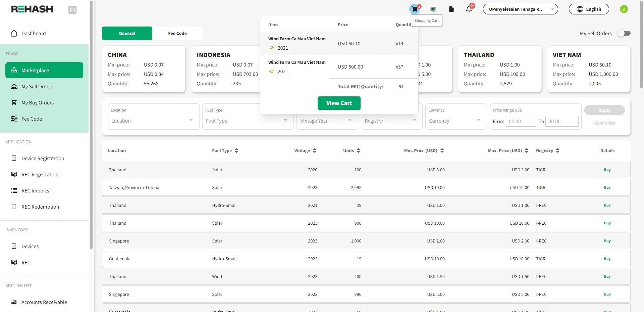Select the VIET NAM country card
The height and width of the screenshot is (312, 644).
(x=589, y=69)
